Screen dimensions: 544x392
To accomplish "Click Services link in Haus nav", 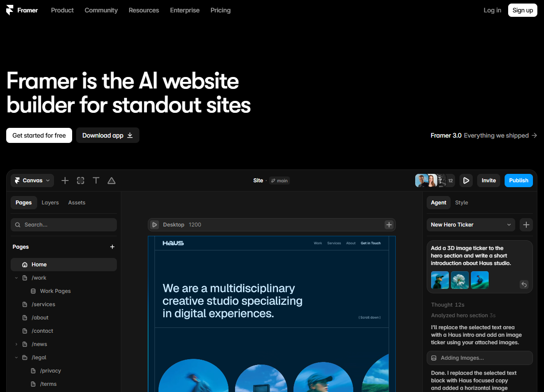I will 334,243.
